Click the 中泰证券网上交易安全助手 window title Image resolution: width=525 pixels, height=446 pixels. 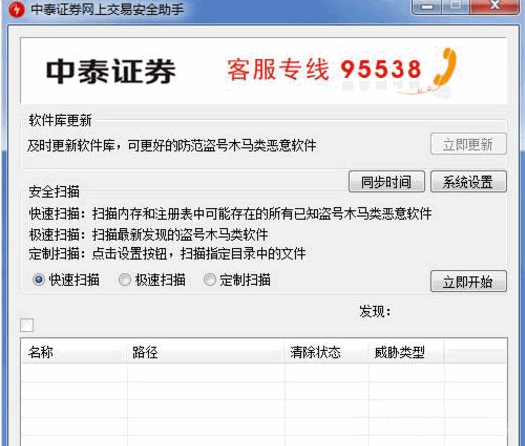click(107, 9)
